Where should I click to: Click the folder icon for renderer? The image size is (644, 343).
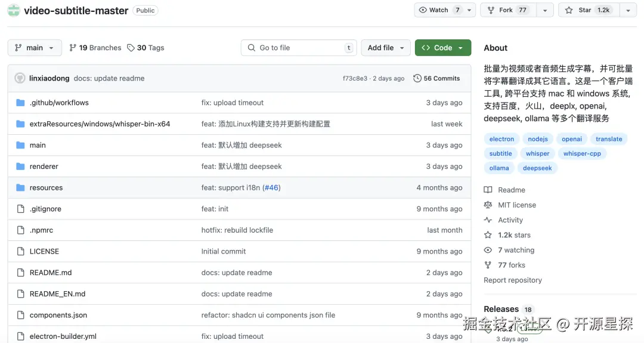click(20, 166)
